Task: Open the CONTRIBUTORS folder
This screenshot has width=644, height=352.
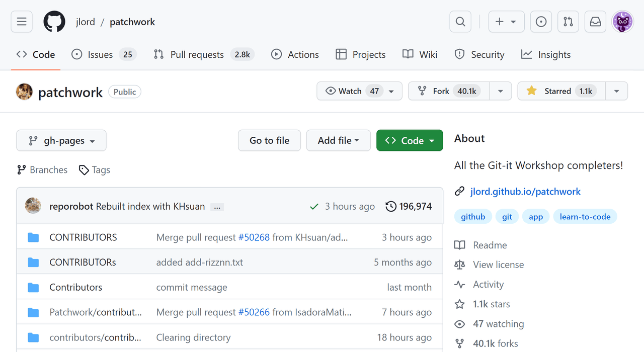Action: click(x=83, y=237)
